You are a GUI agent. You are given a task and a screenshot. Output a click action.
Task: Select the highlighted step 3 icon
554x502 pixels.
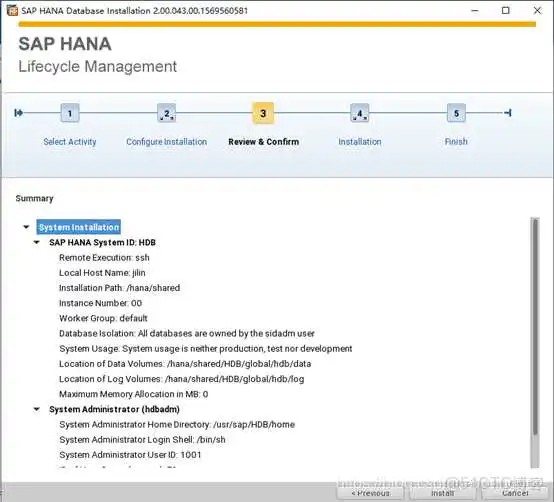pos(263,113)
